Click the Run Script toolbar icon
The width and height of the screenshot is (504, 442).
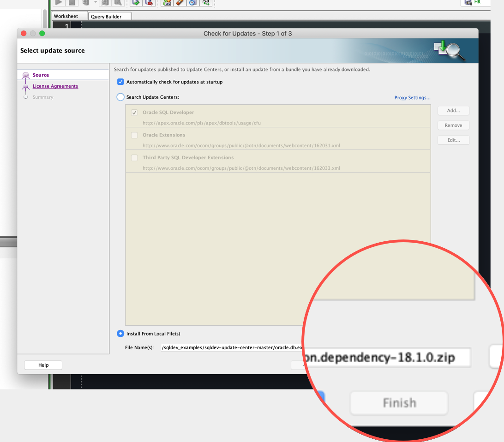72,2
